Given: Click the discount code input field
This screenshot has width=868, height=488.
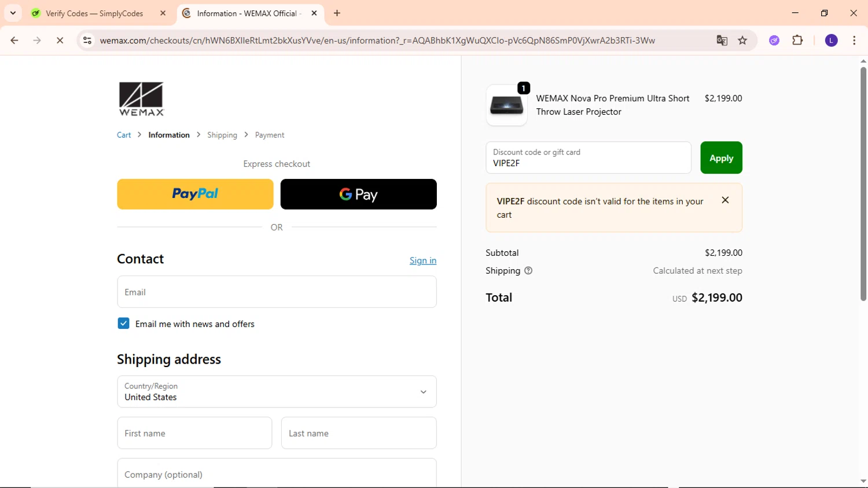Looking at the screenshot, I should [x=589, y=157].
